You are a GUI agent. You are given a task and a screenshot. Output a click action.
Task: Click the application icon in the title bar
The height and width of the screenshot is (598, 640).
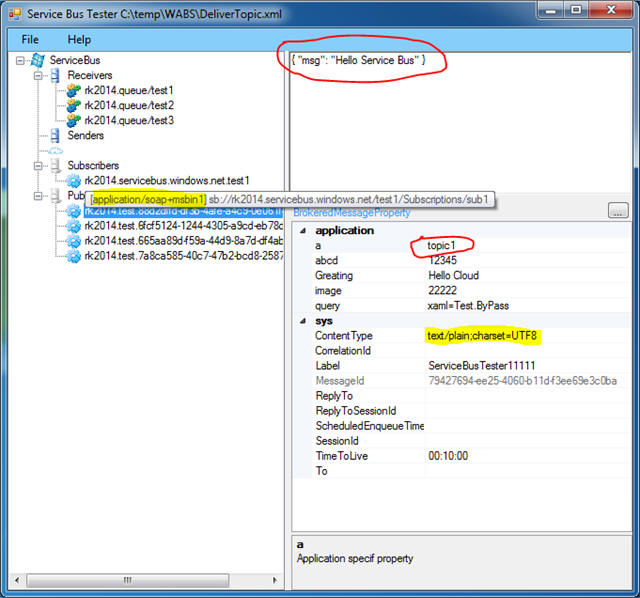tap(15, 14)
